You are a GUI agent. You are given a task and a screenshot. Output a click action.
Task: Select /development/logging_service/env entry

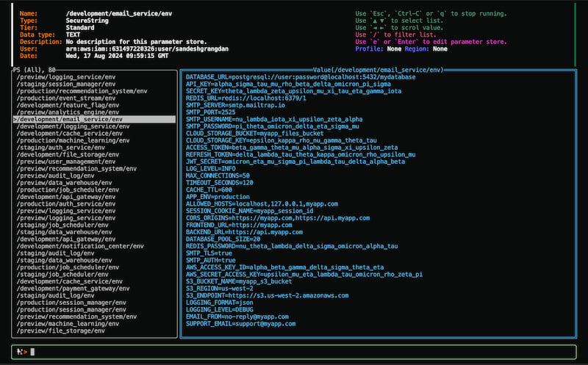point(73,126)
